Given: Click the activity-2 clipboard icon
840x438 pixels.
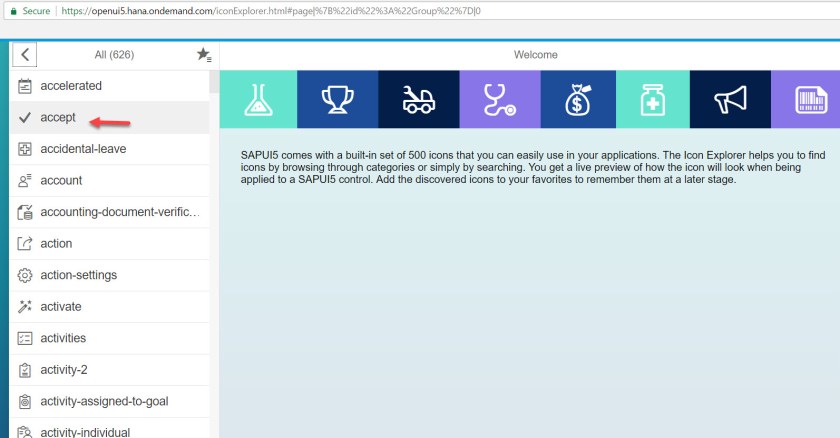Looking at the screenshot, I should pos(25,370).
